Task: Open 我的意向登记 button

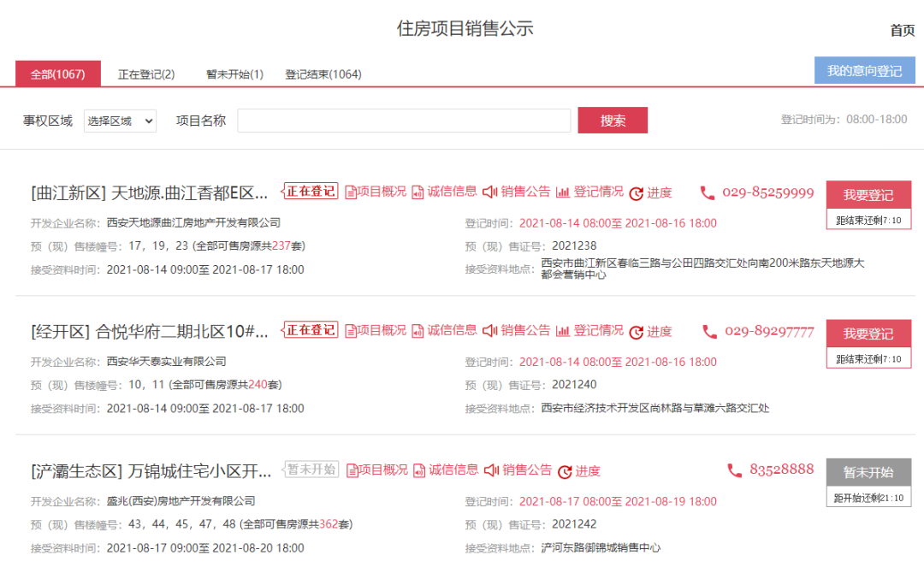Action: point(864,71)
